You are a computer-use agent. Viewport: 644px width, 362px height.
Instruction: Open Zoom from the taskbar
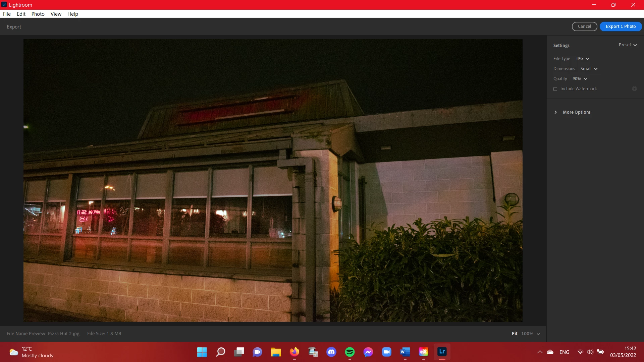pyautogui.click(x=386, y=352)
